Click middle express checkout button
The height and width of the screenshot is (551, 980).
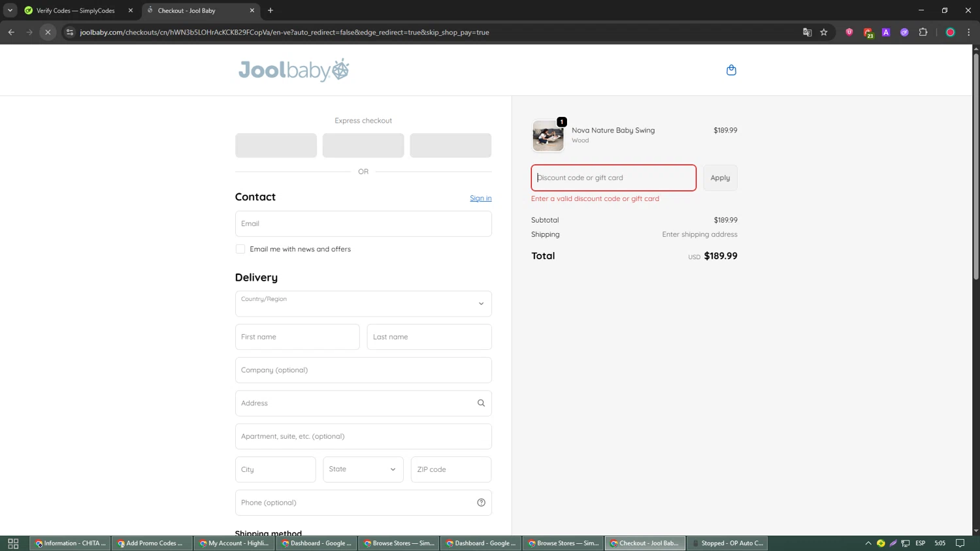pos(363,146)
